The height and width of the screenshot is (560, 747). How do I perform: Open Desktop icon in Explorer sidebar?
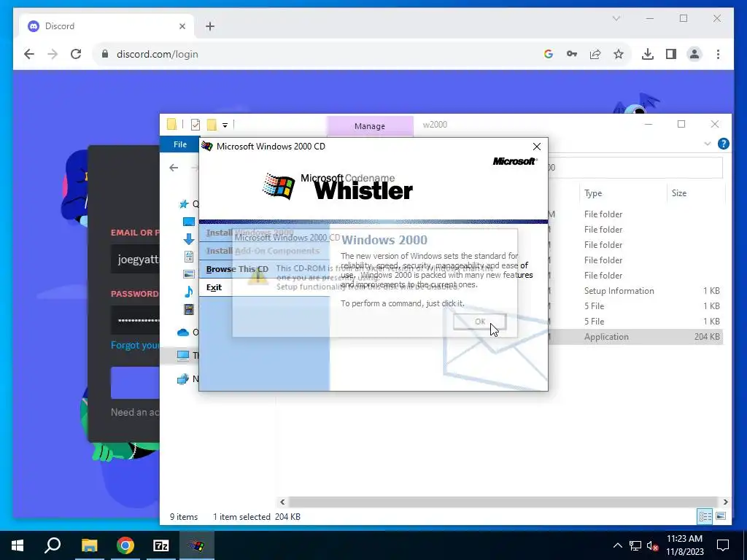189,222
